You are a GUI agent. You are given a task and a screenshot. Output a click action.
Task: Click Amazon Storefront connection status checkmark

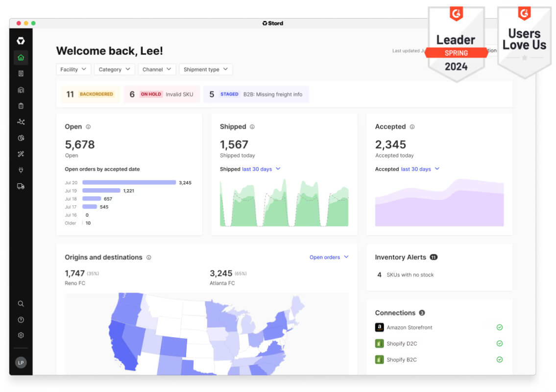point(500,327)
